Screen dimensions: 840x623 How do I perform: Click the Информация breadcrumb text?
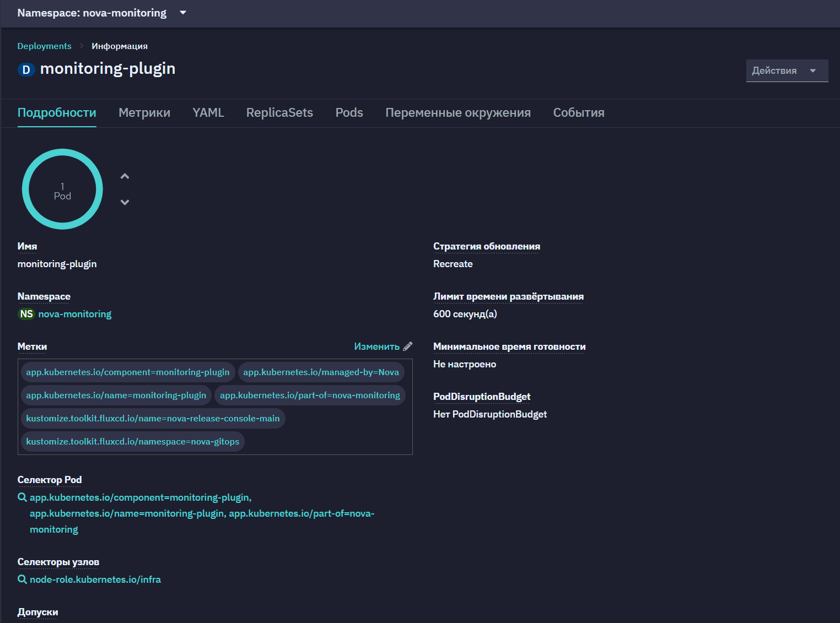pos(120,46)
